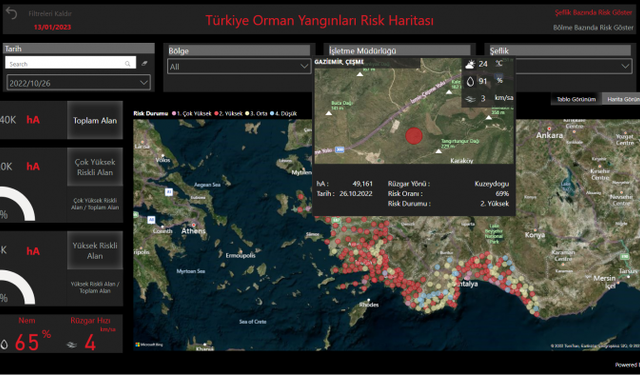640x375 pixels.
Task: Expand the Bölge dropdown set to All
Action: (x=239, y=67)
